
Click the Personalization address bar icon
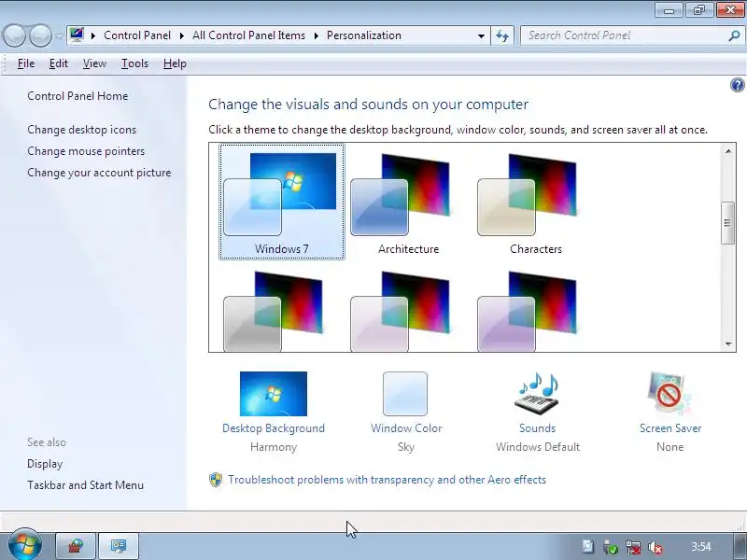77,35
